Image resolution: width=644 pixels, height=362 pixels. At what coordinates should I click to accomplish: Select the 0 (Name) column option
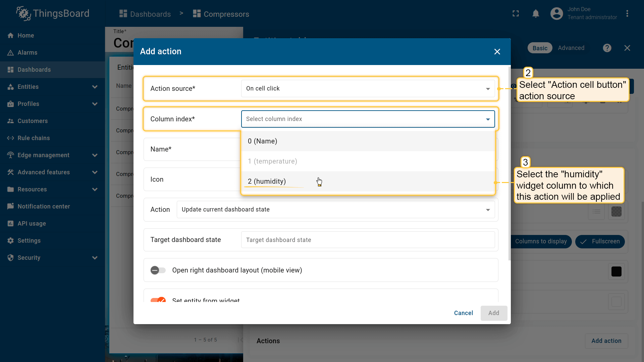[x=263, y=141]
